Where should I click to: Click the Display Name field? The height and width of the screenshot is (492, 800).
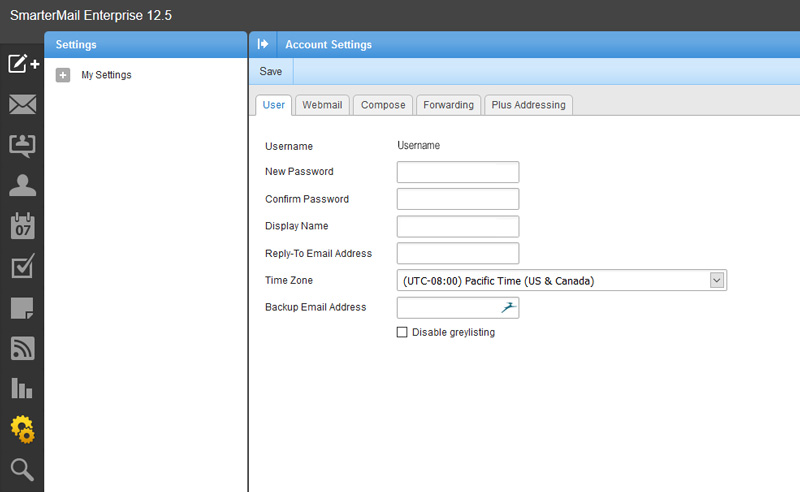458,226
